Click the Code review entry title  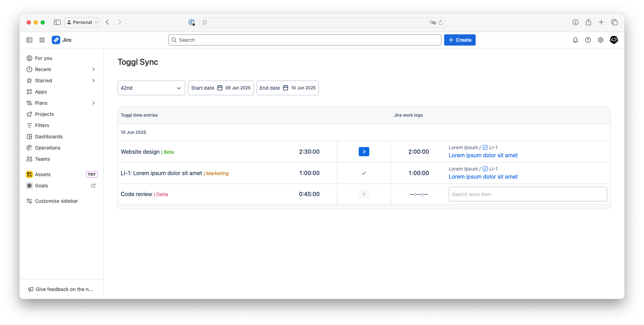[x=136, y=194]
